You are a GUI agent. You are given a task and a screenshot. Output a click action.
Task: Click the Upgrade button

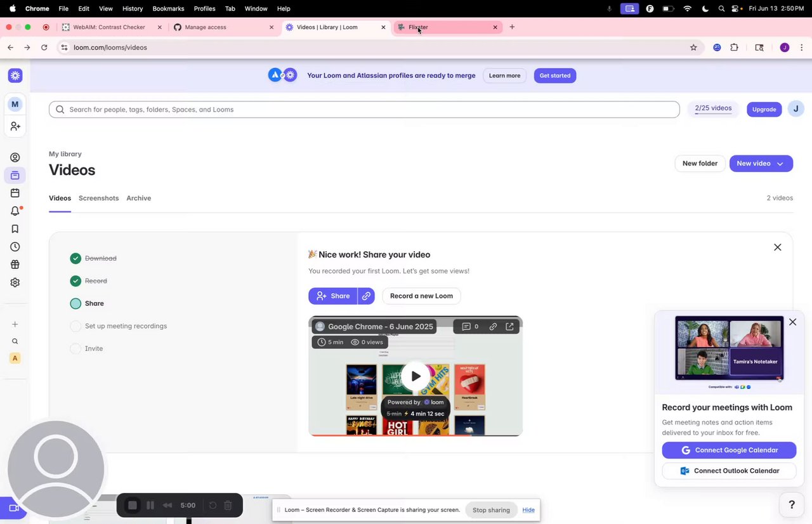(764, 109)
